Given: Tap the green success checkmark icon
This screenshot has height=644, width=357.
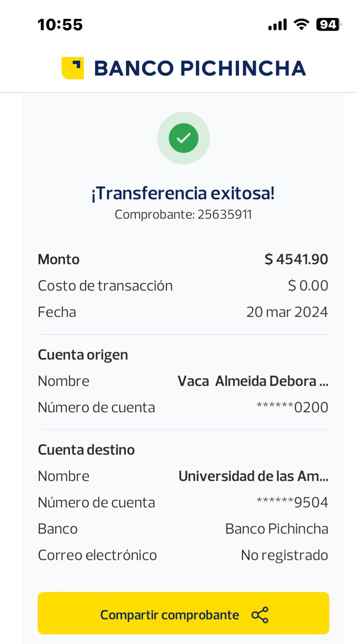Looking at the screenshot, I should pyautogui.click(x=184, y=138).
